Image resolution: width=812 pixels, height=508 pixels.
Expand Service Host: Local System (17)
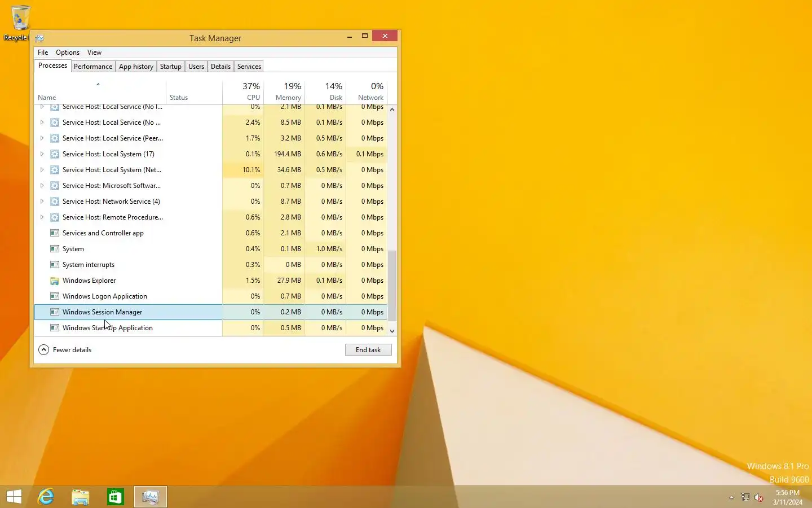point(42,154)
